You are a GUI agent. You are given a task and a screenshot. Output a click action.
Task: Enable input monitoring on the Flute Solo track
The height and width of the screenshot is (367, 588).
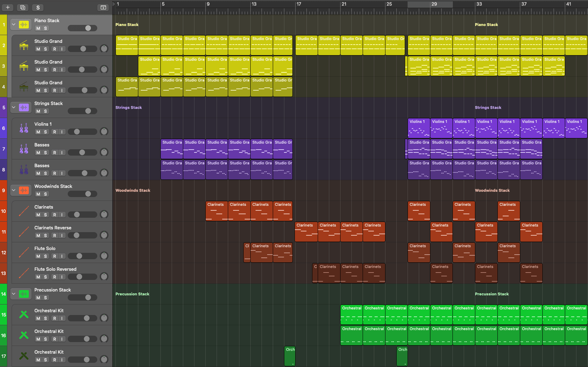pos(62,256)
